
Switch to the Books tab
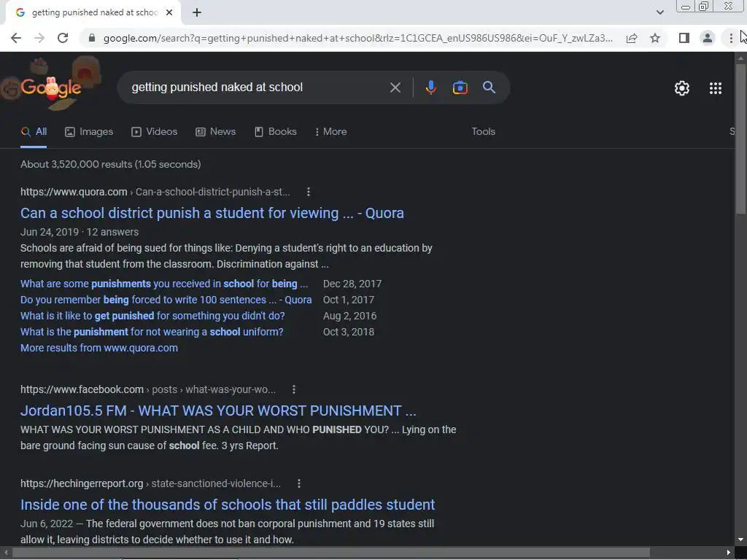pos(276,132)
